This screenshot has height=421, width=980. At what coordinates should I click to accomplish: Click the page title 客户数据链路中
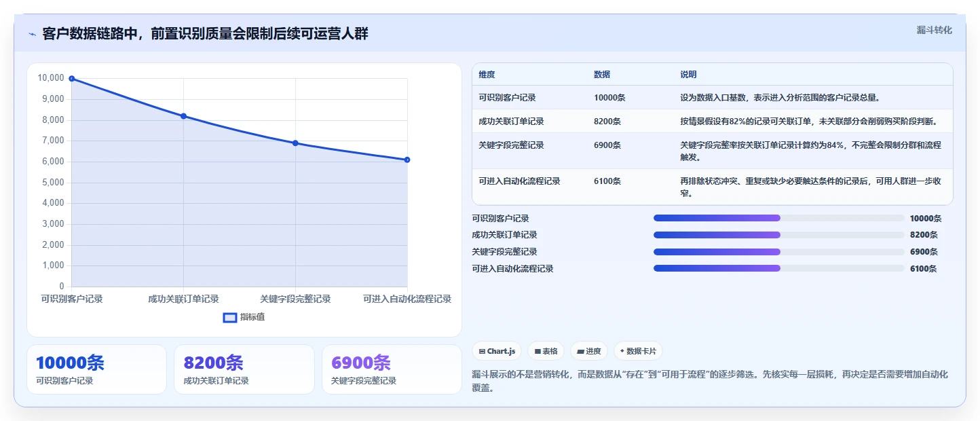click(205, 34)
